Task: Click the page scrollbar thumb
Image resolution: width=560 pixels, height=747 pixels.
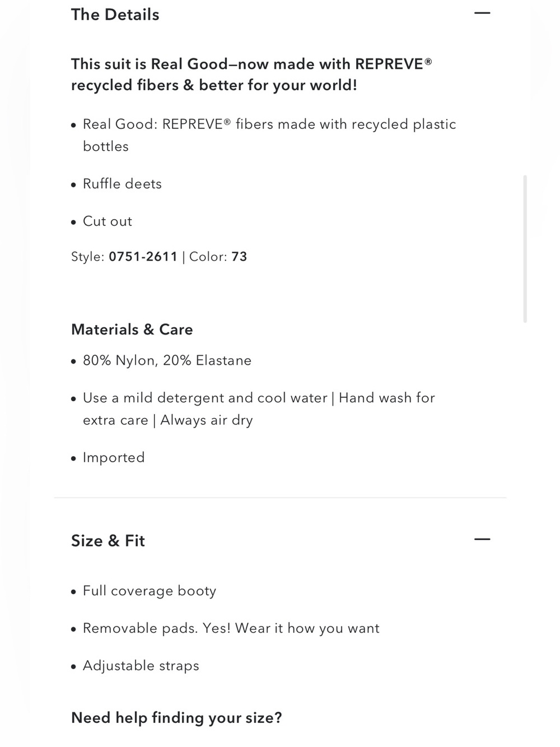Action: (x=525, y=249)
